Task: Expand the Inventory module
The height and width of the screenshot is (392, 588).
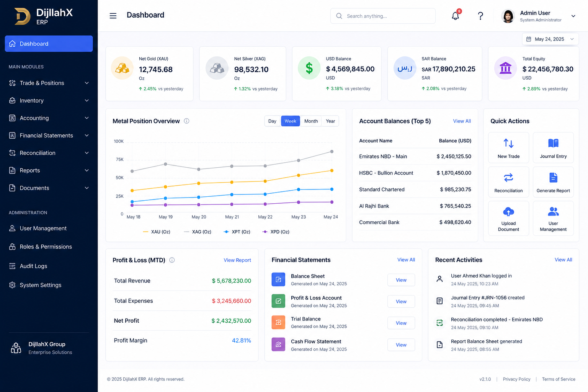Action: pyautogui.click(x=49, y=101)
